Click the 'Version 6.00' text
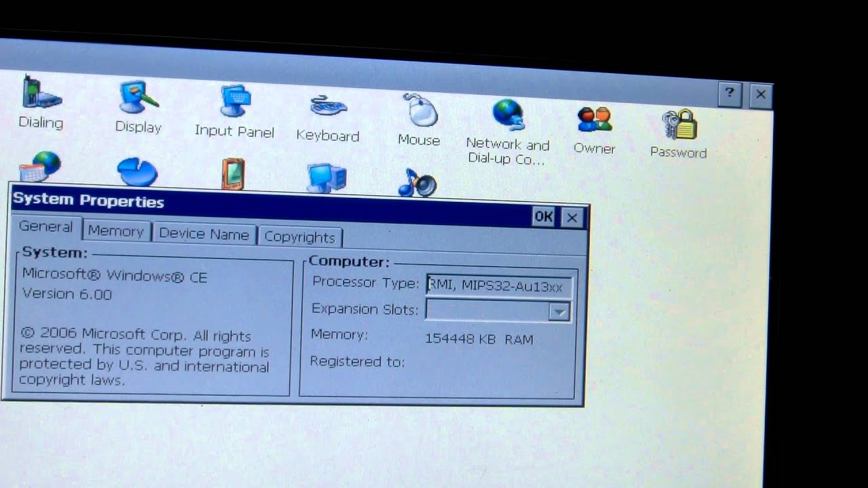This screenshot has width=868, height=488. click(67, 294)
